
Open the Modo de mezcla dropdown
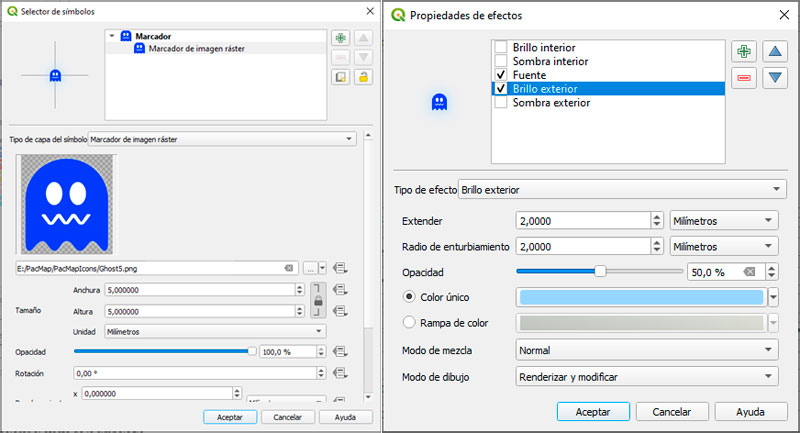pyautogui.click(x=647, y=350)
